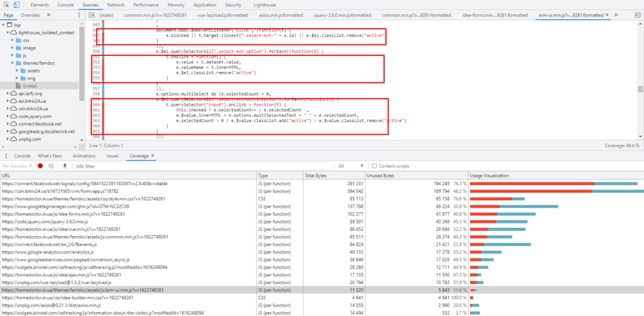
Task: Switch to Animations drawer tab
Action: 84,156
